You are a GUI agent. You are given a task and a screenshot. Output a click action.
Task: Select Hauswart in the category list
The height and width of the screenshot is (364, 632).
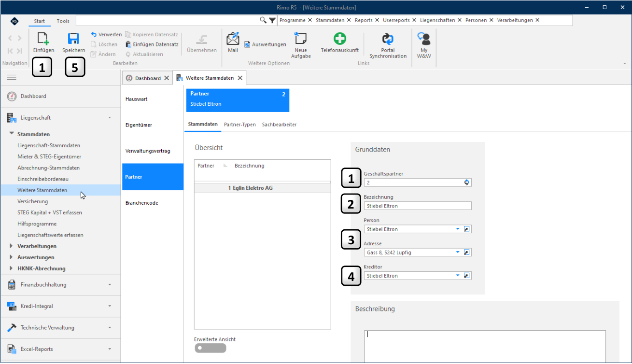pyautogui.click(x=152, y=99)
